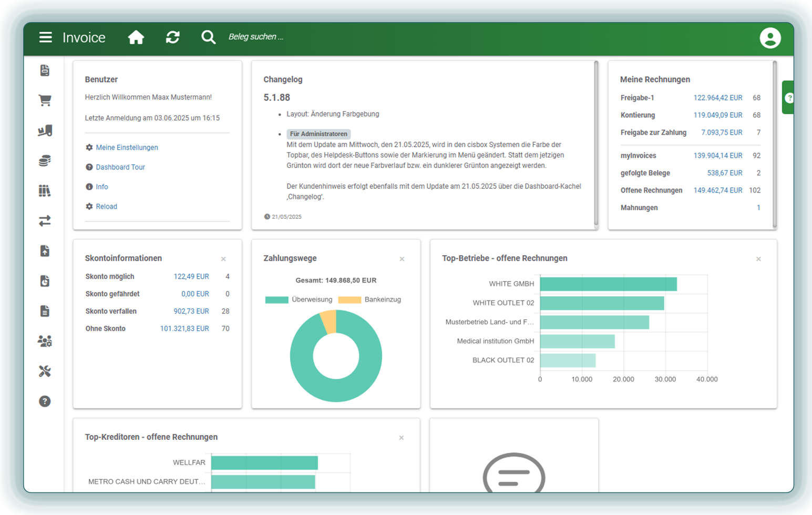The image size is (812, 515).
Task: Open the hamburger navigation menu
Action: pyautogui.click(x=46, y=37)
